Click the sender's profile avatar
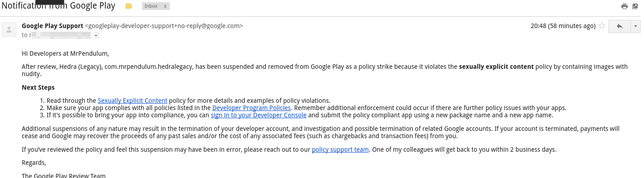644x178 pixels. point(9,30)
